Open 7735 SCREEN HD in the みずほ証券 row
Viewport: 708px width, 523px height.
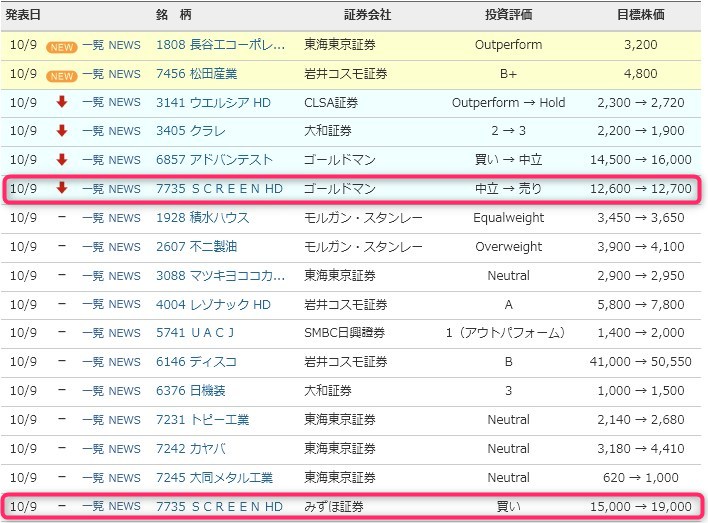pyautogui.click(x=219, y=506)
